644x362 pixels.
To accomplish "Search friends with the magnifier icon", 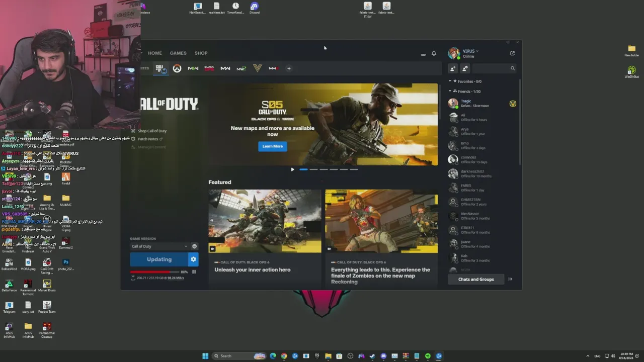I will pyautogui.click(x=513, y=68).
